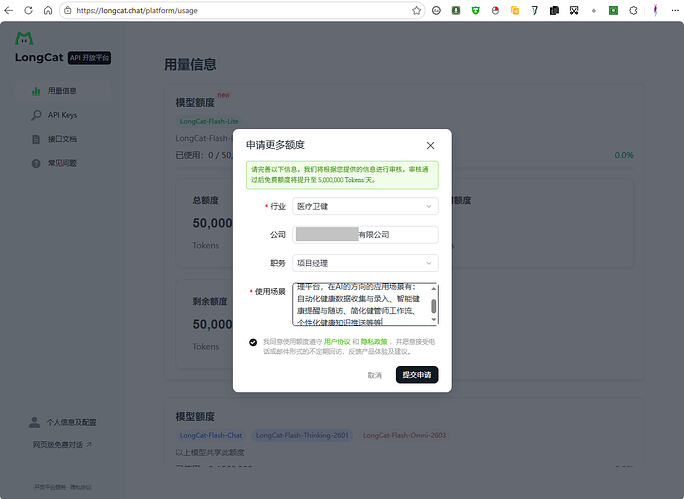Click the smiley face extension icon
684x499 pixels.
coord(436,10)
